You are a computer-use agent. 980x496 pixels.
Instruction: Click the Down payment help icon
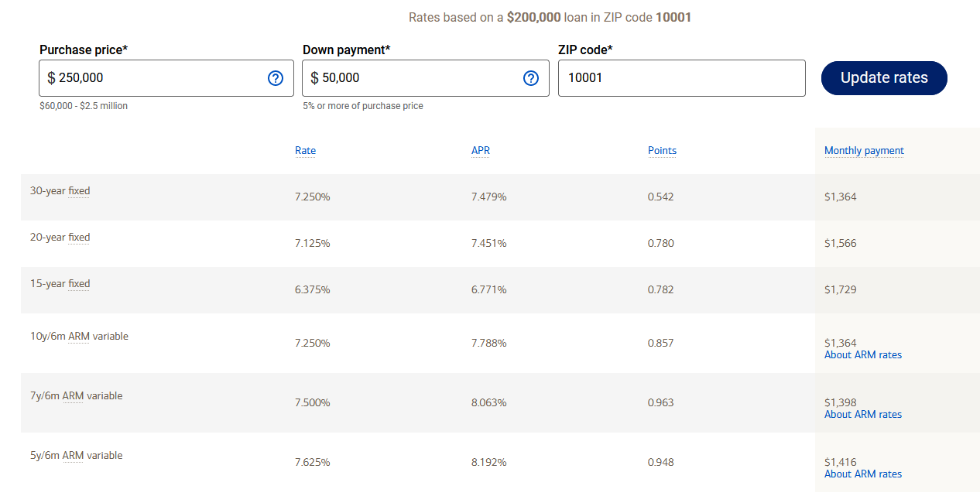[x=531, y=78]
